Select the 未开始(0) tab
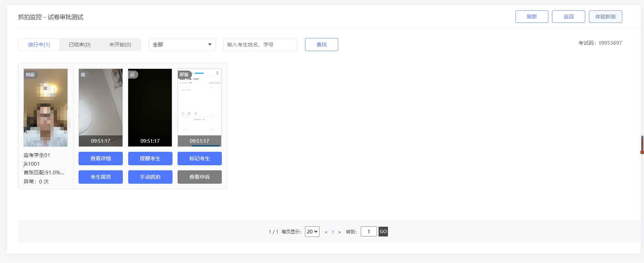 [120, 45]
